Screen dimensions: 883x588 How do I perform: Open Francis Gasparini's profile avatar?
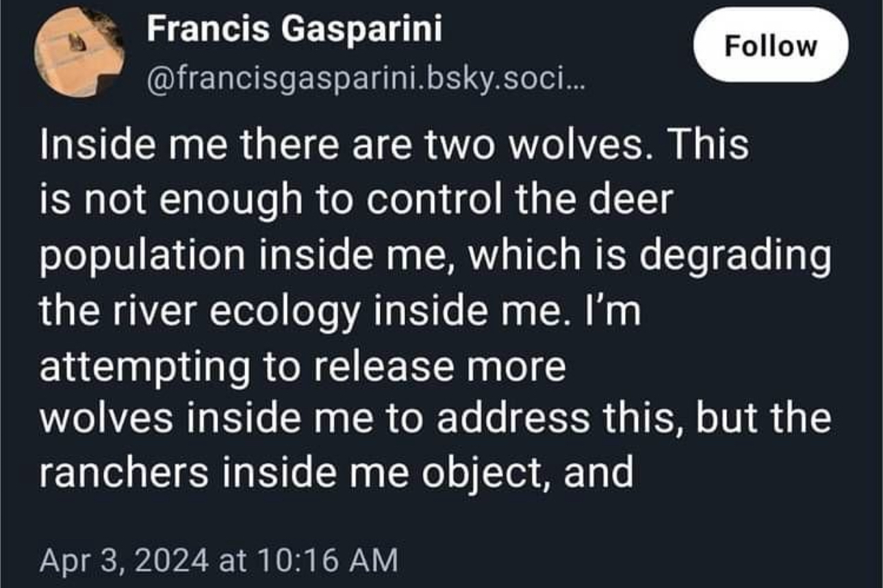80,54
